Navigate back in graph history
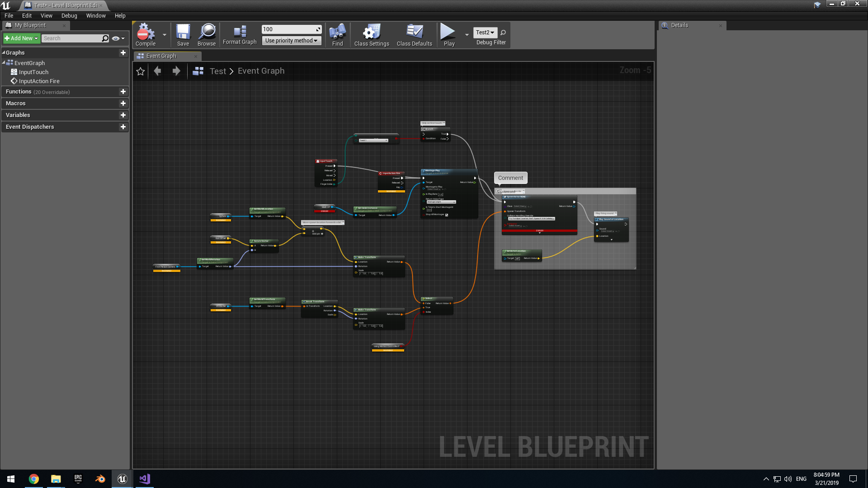The height and width of the screenshot is (488, 868). coord(157,71)
